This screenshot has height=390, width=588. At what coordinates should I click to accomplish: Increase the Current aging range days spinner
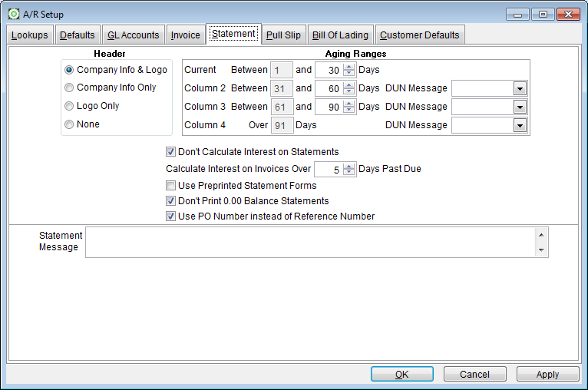(x=349, y=66)
